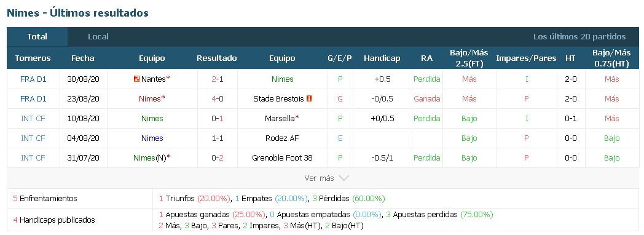Click the red card icon beside Nantes
The width and height of the screenshot is (644, 235).
tap(137, 79)
